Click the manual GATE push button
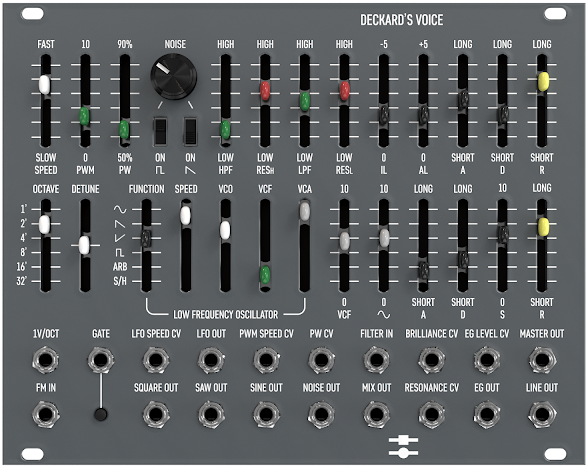The height and width of the screenshot is (467, 588). click(100, 414)
